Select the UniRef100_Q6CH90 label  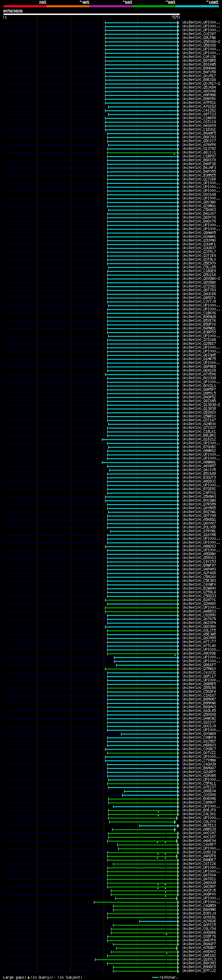click(x=199, y=626)
